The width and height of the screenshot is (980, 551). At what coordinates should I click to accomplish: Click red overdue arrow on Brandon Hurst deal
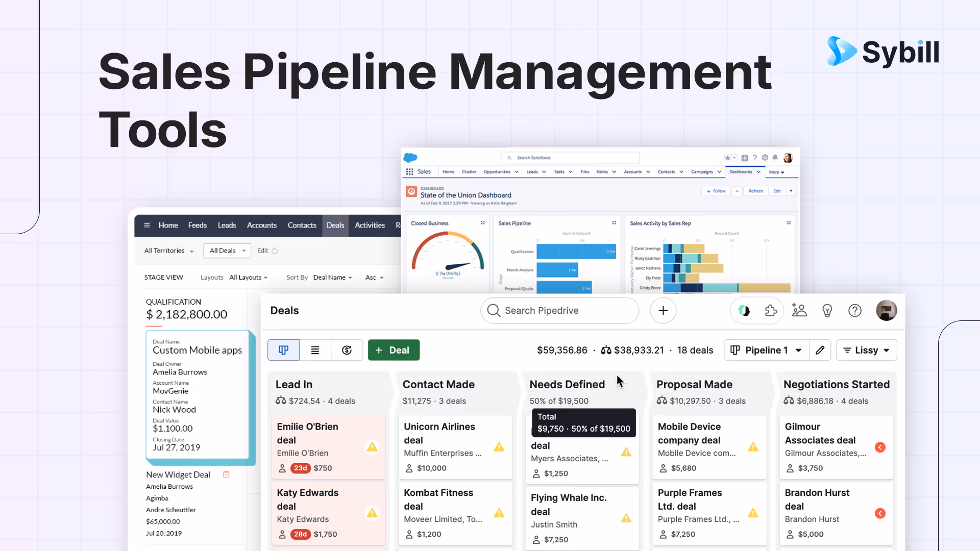[x=880, y=513]
